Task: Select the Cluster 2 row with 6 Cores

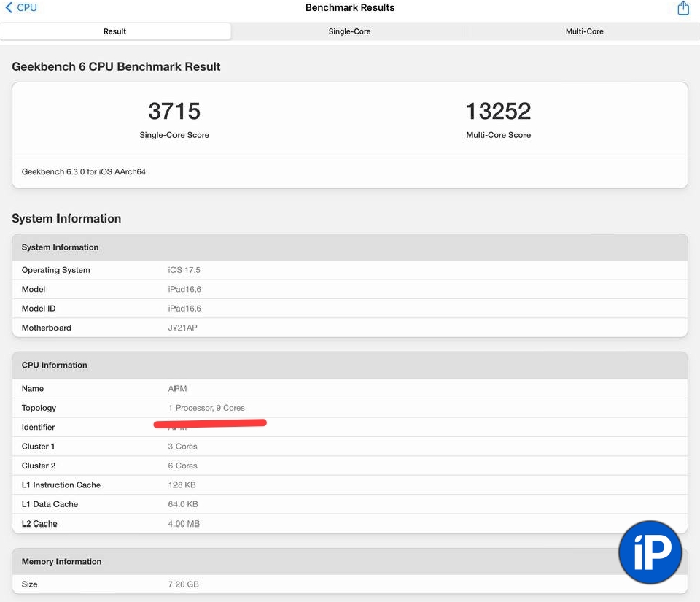Action: pos(349,466)
